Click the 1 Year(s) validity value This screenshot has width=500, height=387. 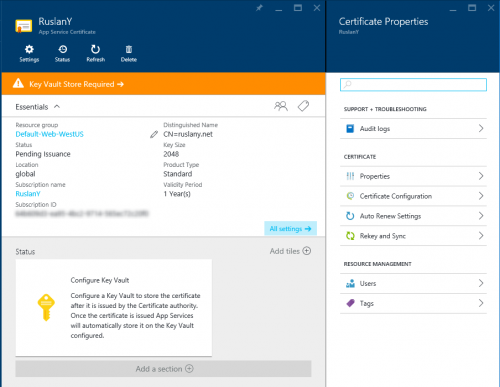point(177,194)
